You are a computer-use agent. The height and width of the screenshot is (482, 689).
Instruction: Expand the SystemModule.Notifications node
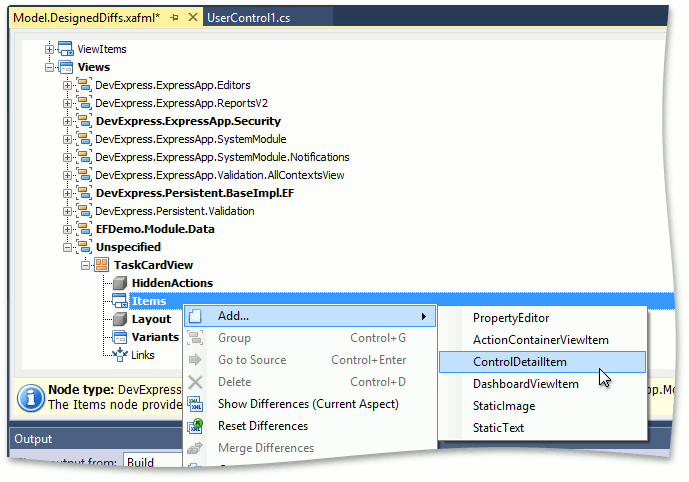tap(67, 157)
